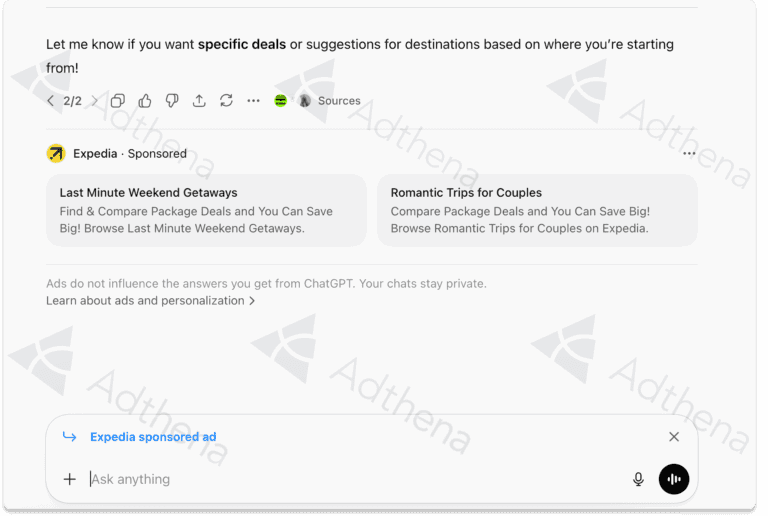Give the response a thumbs up
Viewport: 768px width, 516px height.
pos(145,101)
